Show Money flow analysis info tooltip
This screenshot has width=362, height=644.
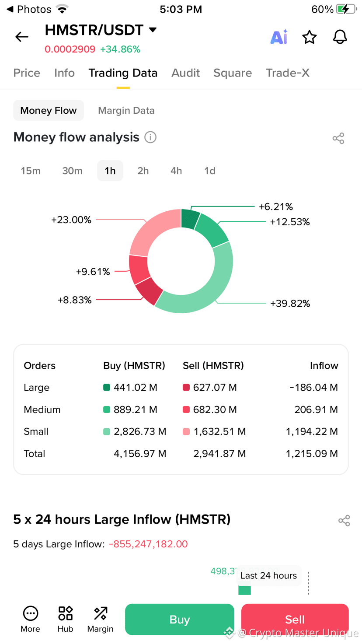point(150,137)
